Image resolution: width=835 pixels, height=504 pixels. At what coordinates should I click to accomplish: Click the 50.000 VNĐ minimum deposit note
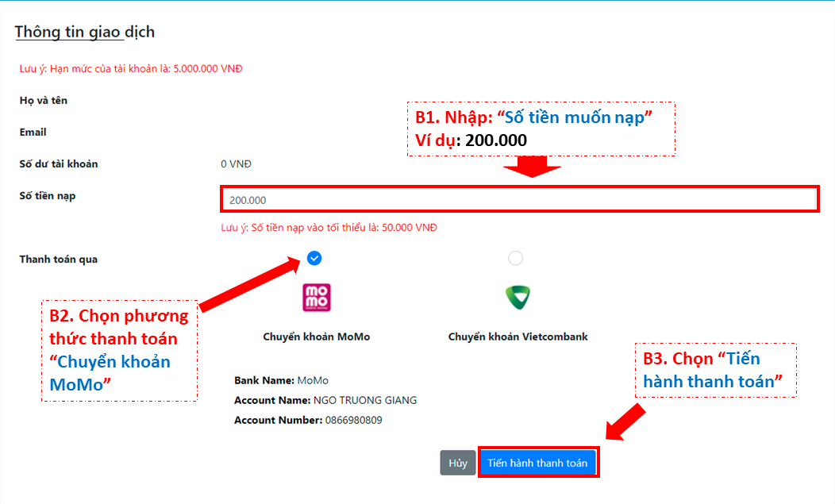click(x=329, y=228)
